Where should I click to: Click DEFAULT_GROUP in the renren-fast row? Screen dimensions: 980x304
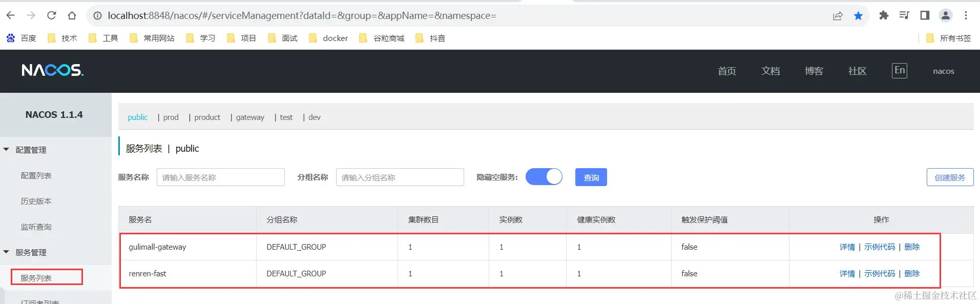pos(296,274)
